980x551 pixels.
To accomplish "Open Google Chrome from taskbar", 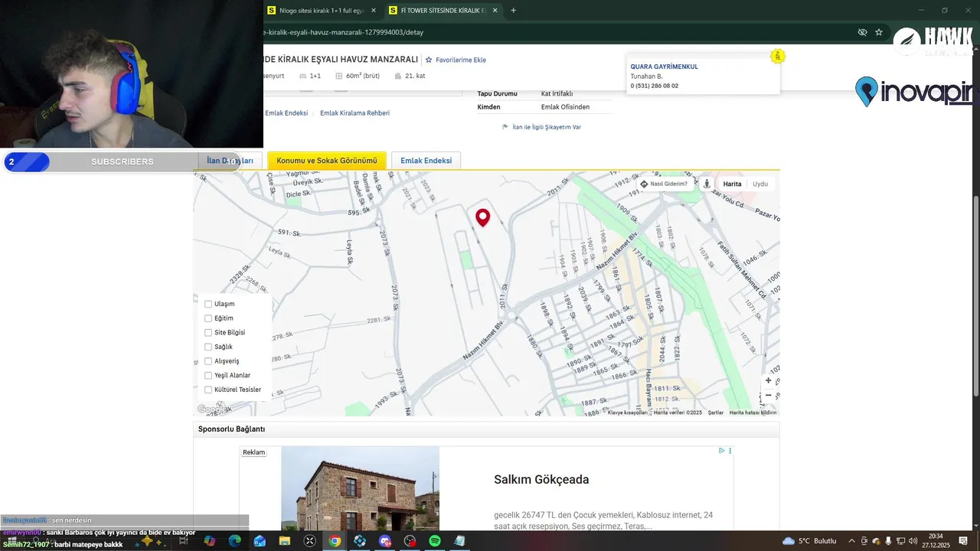I will (x=335, y=541).
